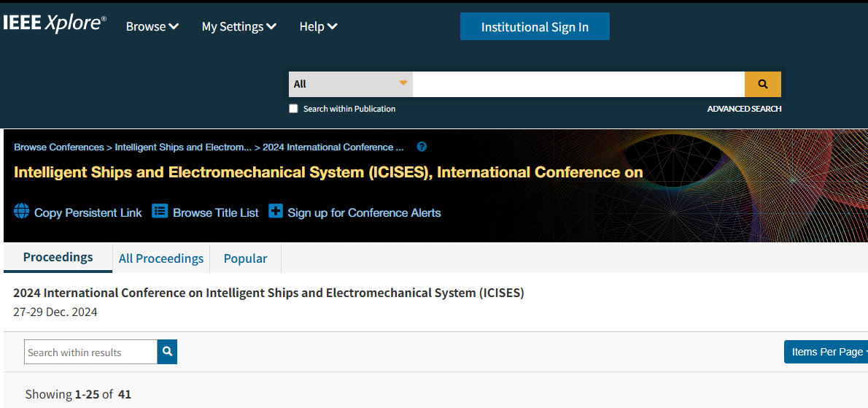Click the orange search magnifier button
The height and width of the screenshot is (408, 868).
[763, 84]
